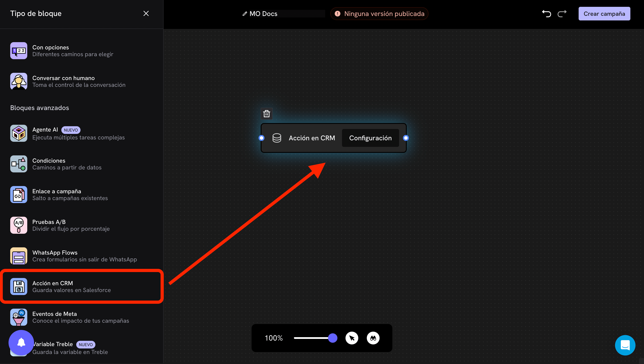The height and width of the screenshot is (364, 644).
Task: Click the Salto a campañas existentes text
Action: tap(70, 198)
